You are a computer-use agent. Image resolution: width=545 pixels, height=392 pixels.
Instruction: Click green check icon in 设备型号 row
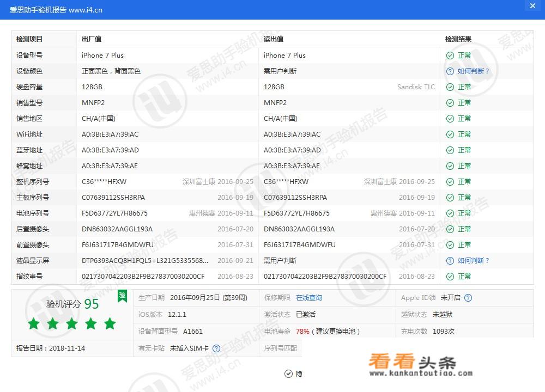click(450, 56)
